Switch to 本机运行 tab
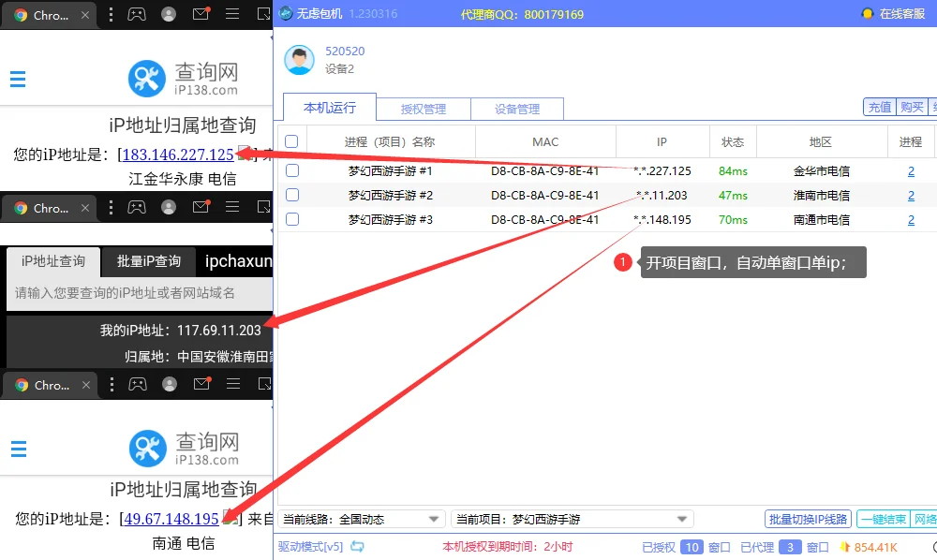This screenshot has height=560, width=937. [x=330, y=108]
